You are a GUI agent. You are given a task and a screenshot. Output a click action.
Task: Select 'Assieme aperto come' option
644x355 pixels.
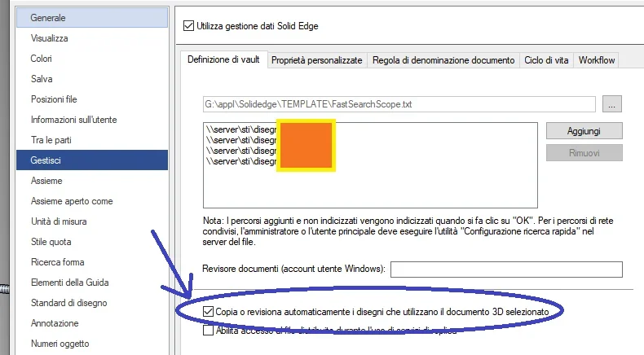click(x=72, y=201)
